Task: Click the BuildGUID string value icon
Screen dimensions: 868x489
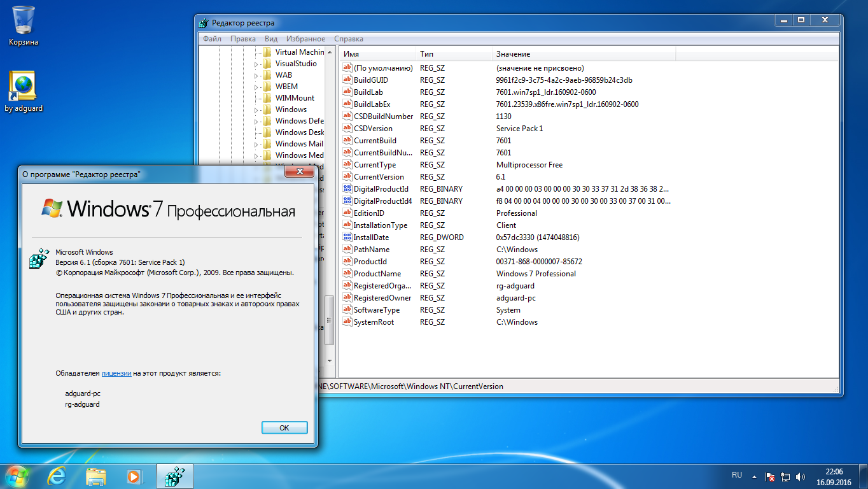Action: pos(347,80)
